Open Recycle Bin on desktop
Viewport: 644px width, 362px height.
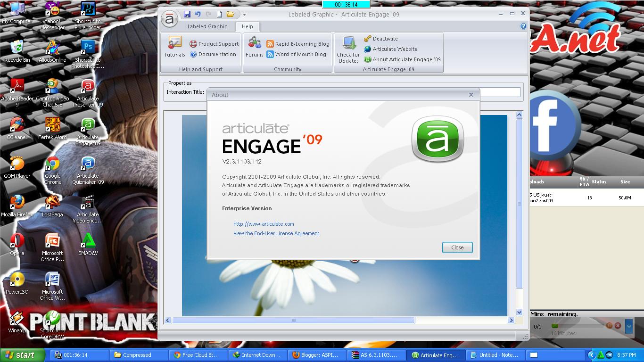click(x=17, y=51)
